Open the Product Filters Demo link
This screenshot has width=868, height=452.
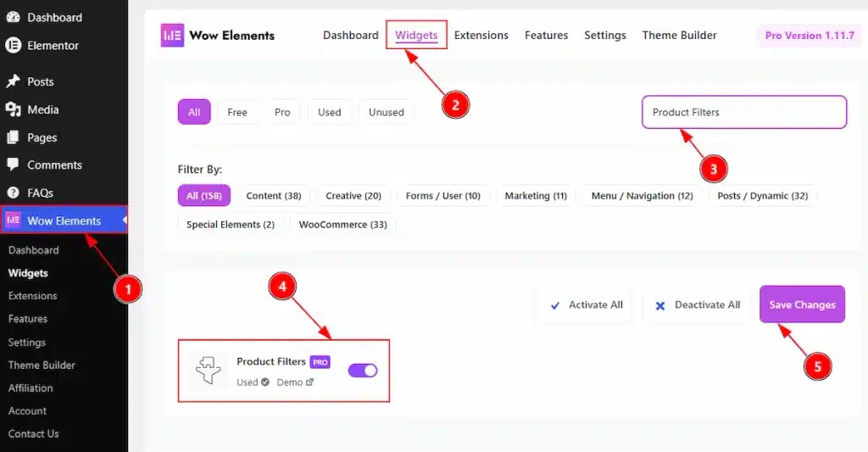295,382
